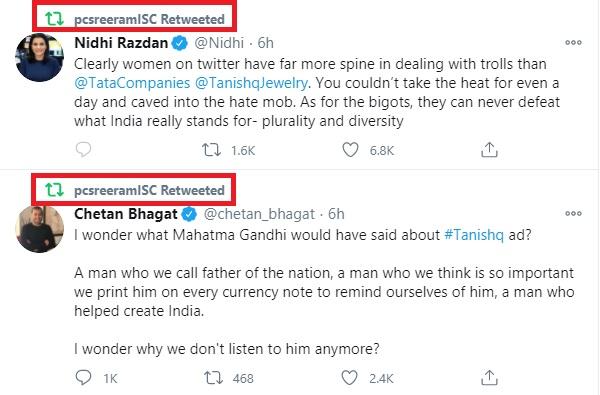
Task: Open the @TanishqJewelry mention
Action: coord(251,83)
